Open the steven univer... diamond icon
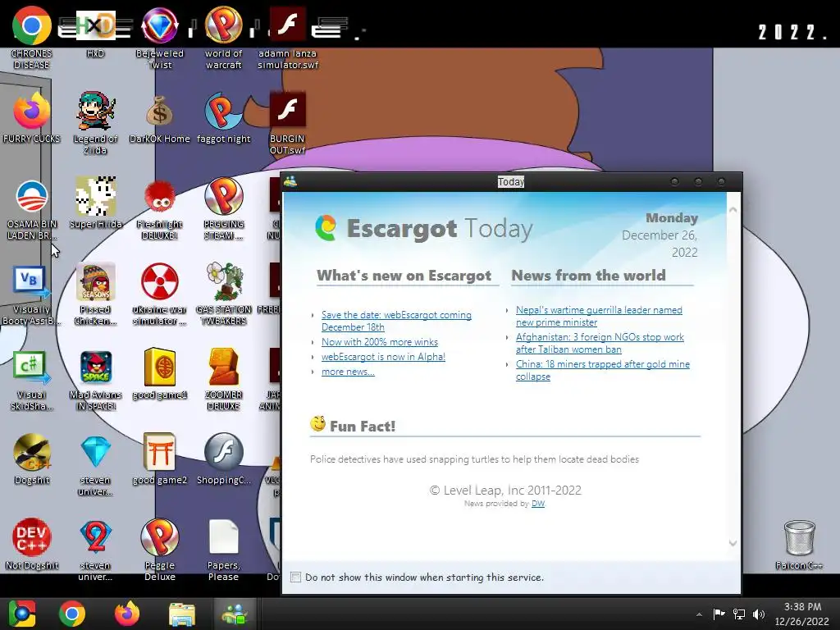Screen dimensions: 840x630 (95, 452)
